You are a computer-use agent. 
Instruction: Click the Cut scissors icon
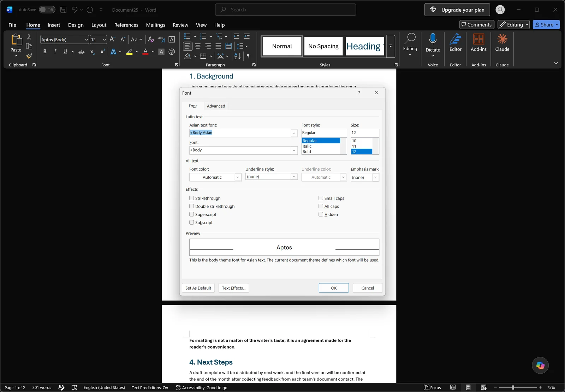point(29,37)
